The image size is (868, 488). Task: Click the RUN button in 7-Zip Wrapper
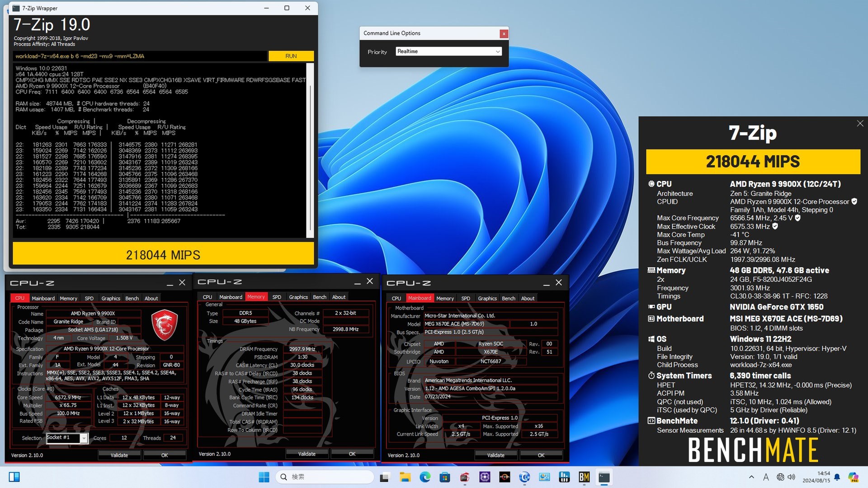[291, 56]
